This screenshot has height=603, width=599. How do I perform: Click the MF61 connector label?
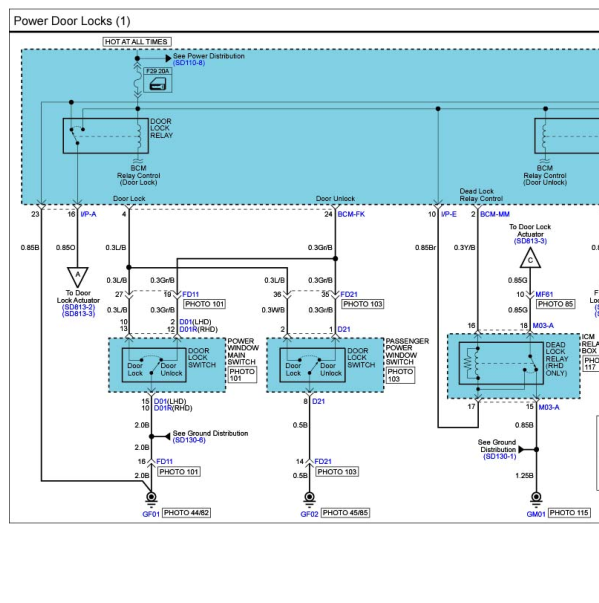click(544, 295)
